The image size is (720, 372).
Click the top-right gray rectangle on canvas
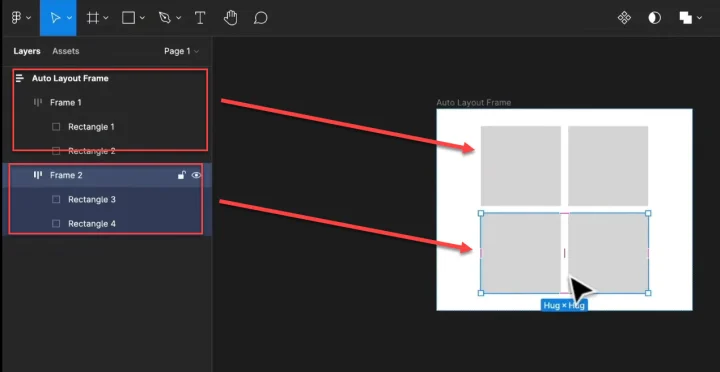pyautogui.click(x=608, y=166)
